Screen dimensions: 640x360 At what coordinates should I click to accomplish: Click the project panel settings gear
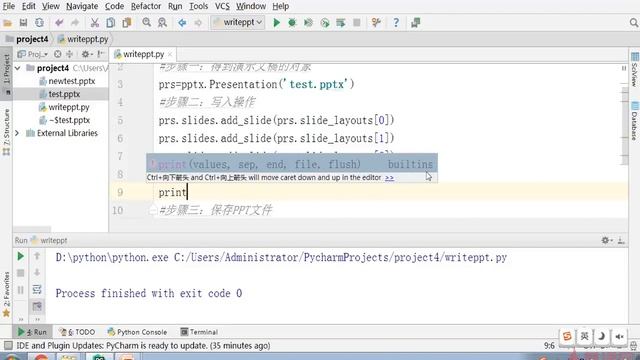(86, 54)
